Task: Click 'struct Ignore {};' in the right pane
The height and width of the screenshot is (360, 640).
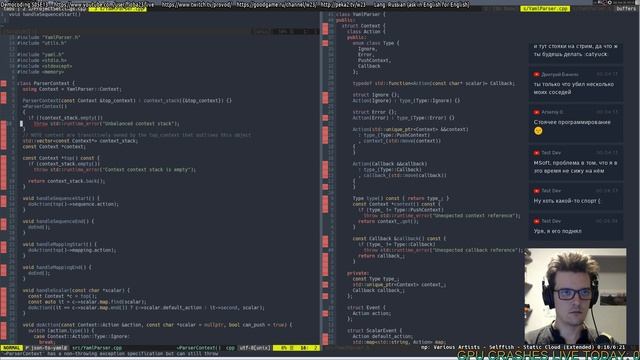Action: coord(376,95)
